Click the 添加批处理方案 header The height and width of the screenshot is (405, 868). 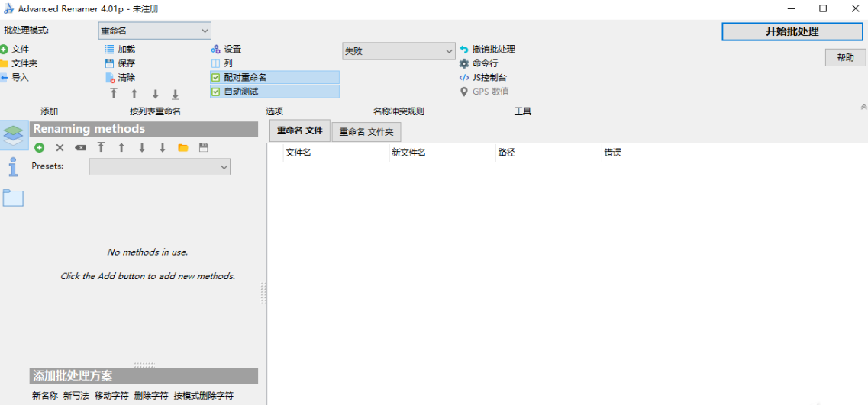point(144,376)
